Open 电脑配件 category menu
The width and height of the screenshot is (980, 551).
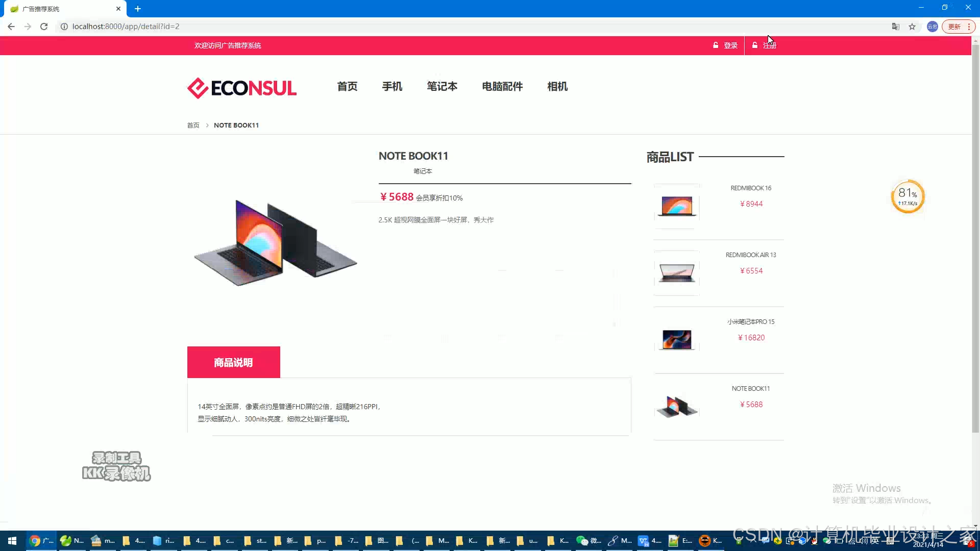[x=502, y=86]
